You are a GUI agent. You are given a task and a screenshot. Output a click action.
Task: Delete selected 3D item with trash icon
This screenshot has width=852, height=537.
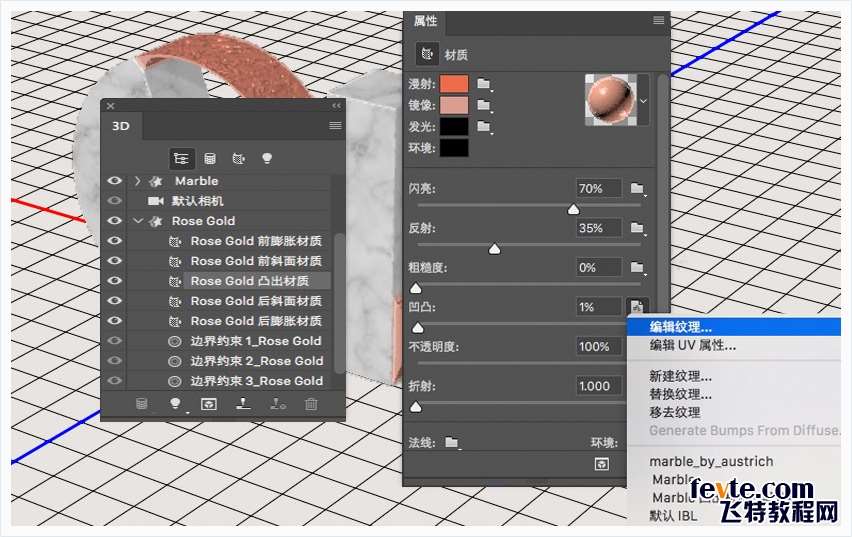pyautogui.click(x=311, y=404)
